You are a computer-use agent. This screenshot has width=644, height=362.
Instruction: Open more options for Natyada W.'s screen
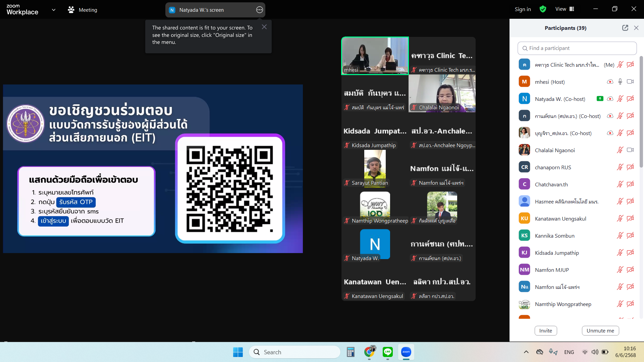coord(259,10)
